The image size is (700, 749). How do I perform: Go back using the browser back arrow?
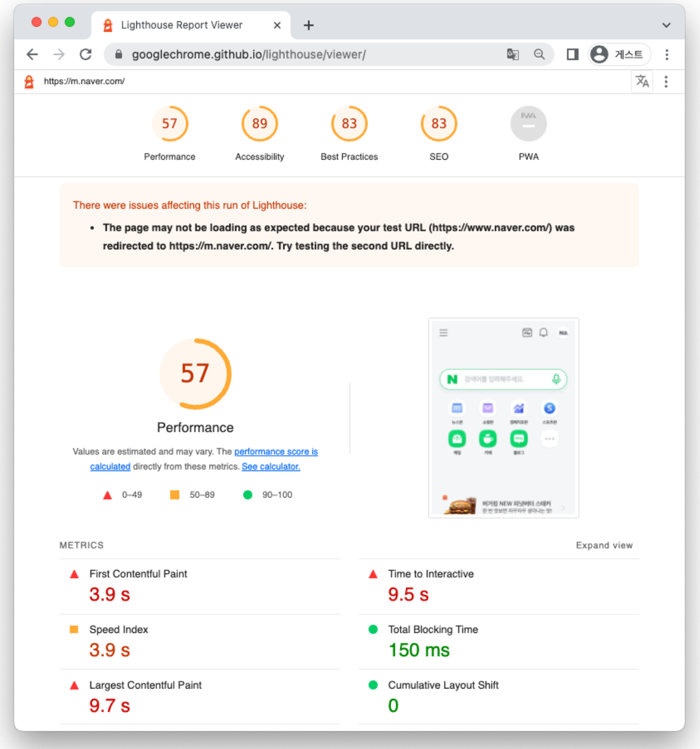coord(32,54)
